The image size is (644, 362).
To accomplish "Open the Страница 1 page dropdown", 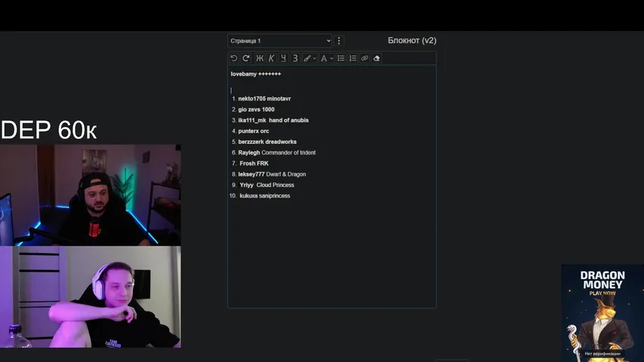I will pyautogui.click(x=279, y=41).
